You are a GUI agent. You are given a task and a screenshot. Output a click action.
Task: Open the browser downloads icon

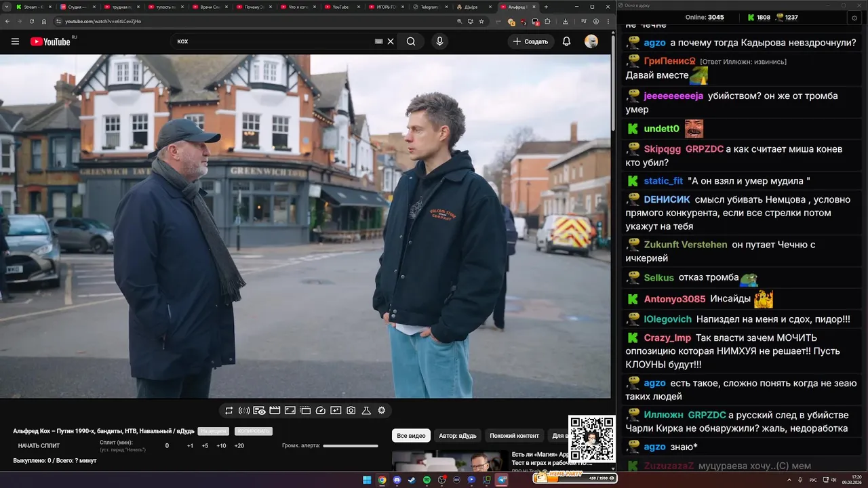coord(566,21)
